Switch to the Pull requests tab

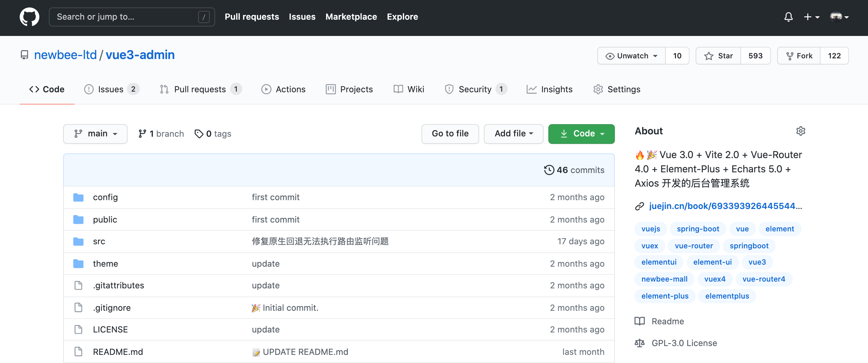[x=201, y=89]
